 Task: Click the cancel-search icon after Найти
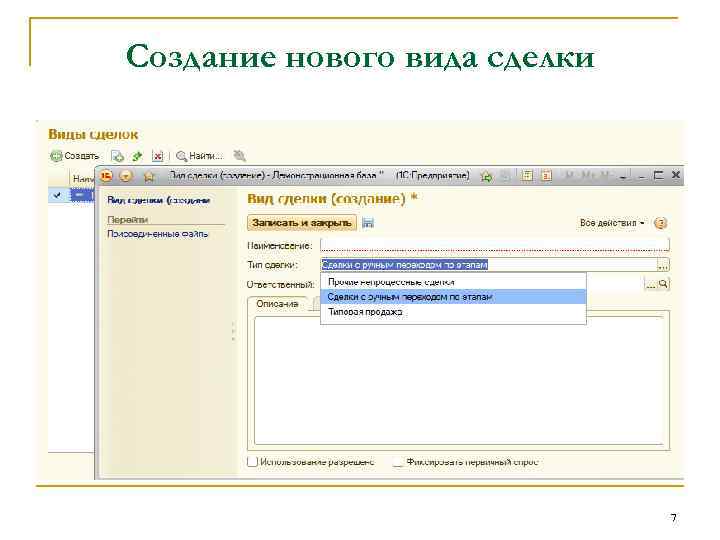[240, 156]
